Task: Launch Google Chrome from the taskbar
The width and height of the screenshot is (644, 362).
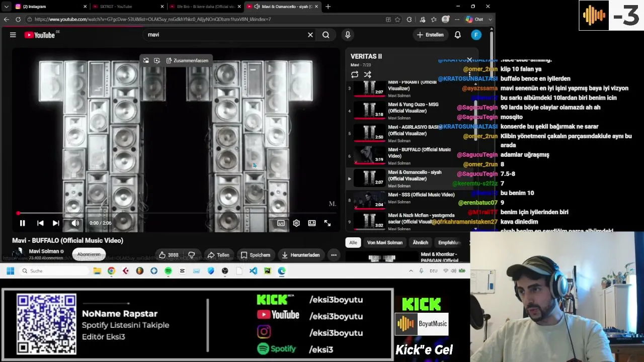Action: pos(111,271)
